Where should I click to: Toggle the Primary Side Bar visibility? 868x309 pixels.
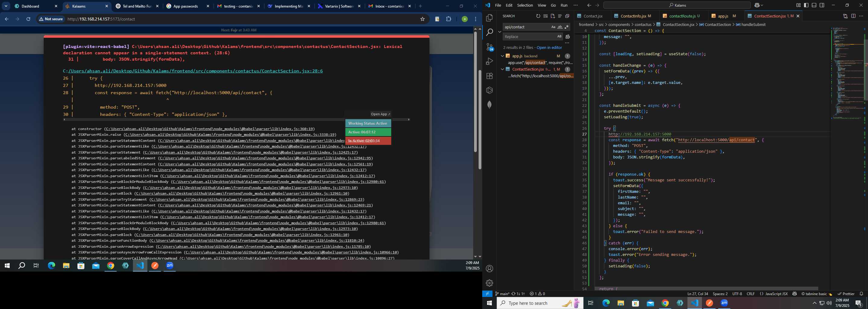pyautogui.click(x=806, y=5)
